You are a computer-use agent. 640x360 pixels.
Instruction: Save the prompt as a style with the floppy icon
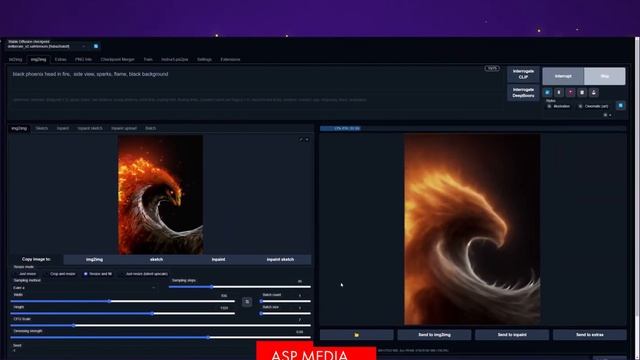click(593, 93)
